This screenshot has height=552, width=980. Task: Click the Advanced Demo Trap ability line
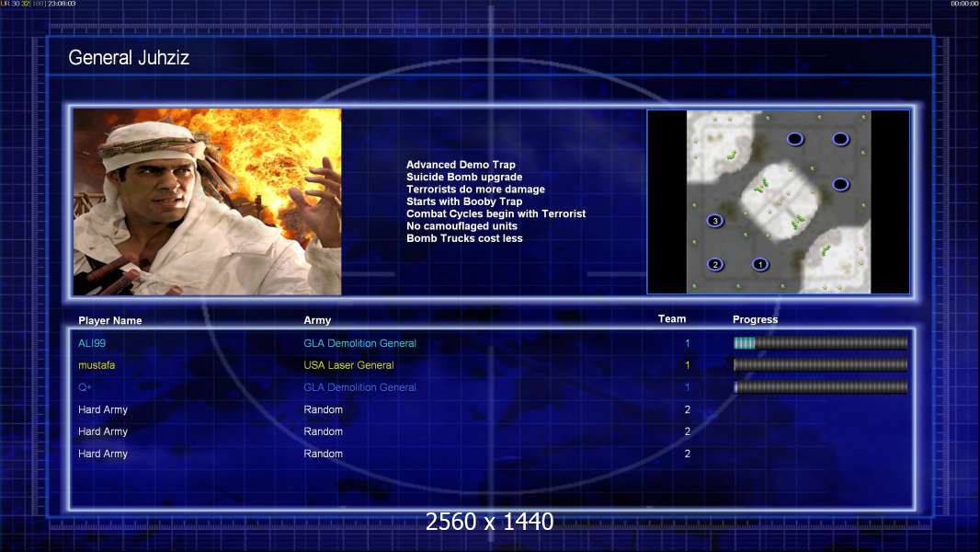point(461,166)
